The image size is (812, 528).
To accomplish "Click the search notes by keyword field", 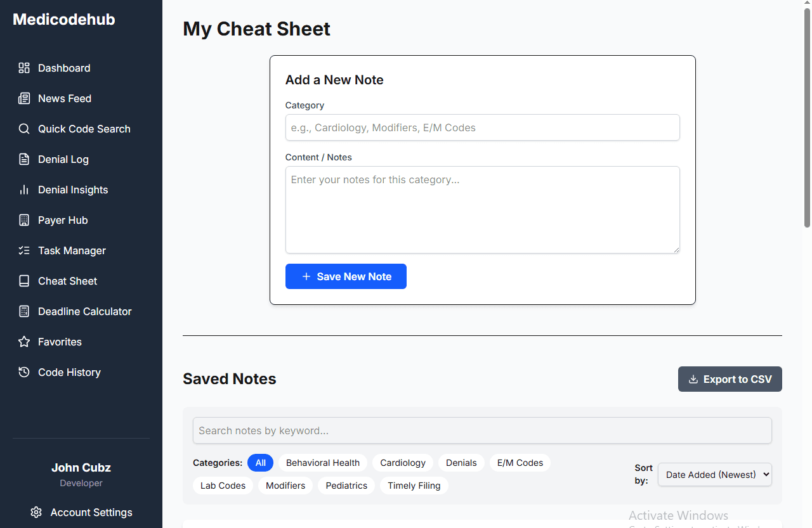I will pos(482,430).
